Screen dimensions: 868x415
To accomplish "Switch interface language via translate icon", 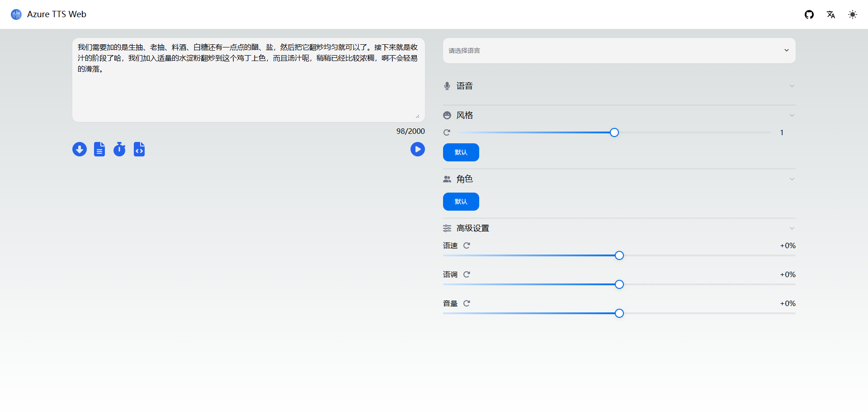I will 831,14.
